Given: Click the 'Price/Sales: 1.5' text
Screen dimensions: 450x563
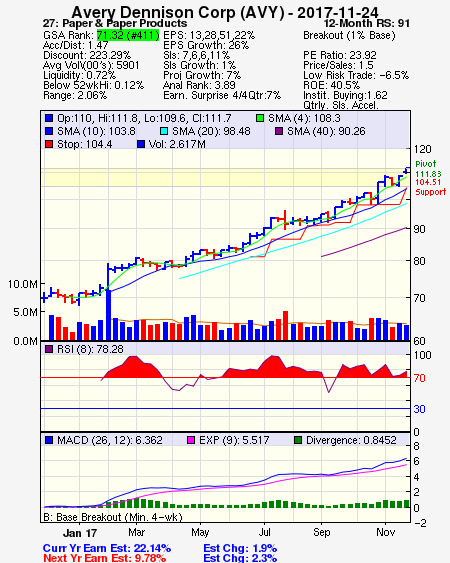Looking at the screenshot, I should (x=338, y=65).
